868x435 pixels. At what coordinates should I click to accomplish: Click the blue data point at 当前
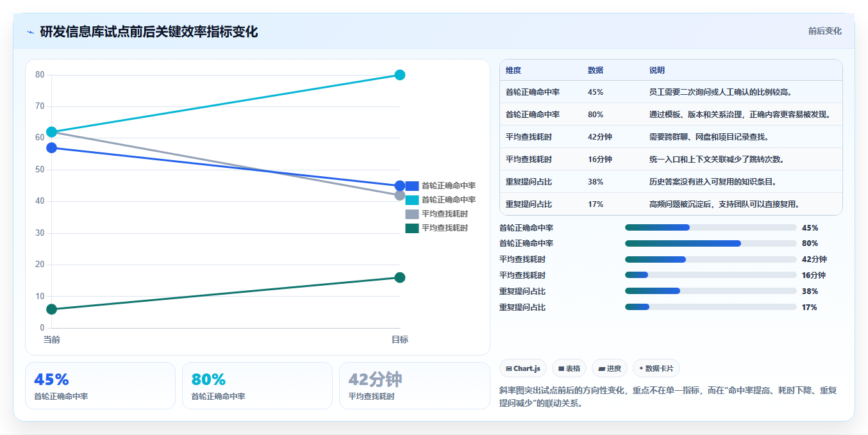click(x=52, y=148)
